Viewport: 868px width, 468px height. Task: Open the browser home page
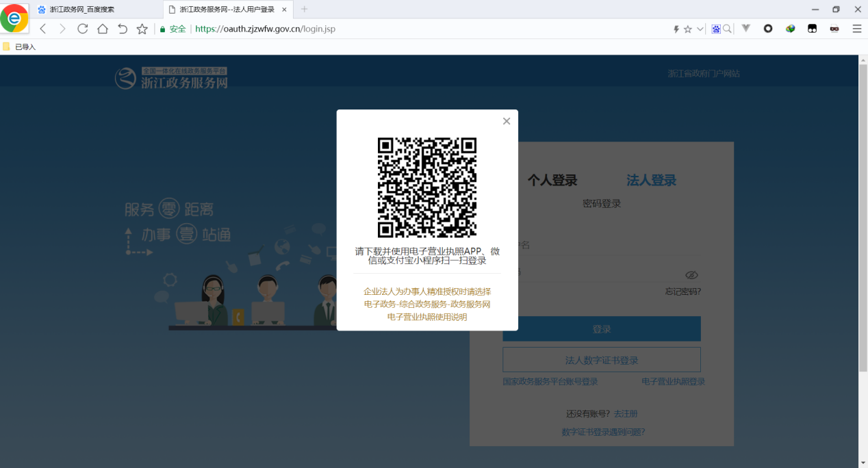pyautogui.click(x=103, y=29)
